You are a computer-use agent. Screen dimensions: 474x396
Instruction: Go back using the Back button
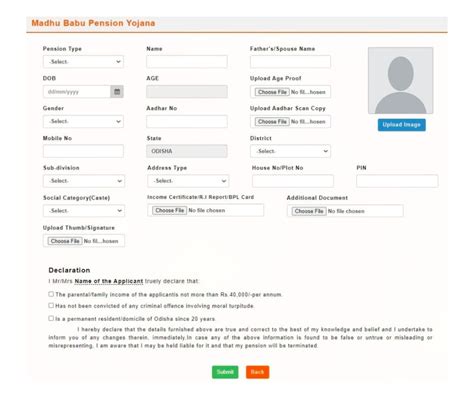tap(257, 372)
